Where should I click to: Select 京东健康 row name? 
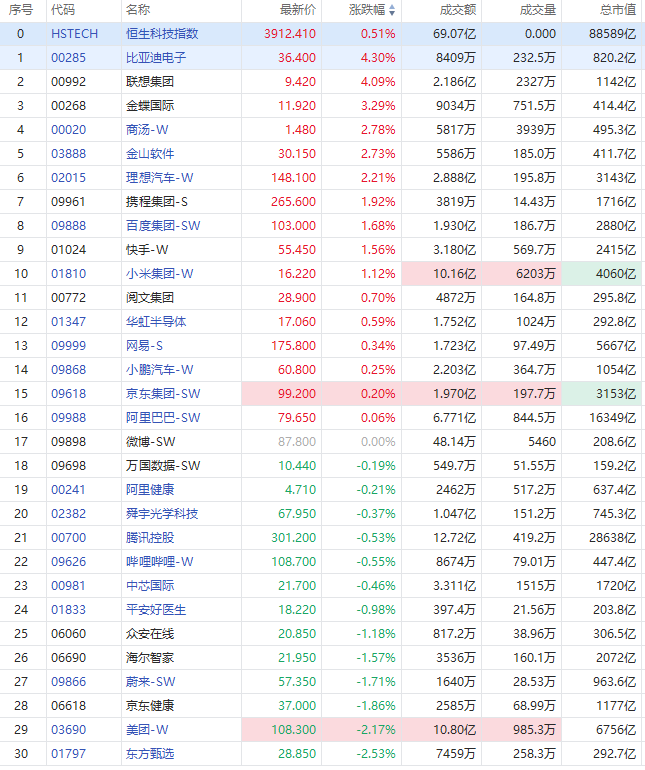pyautogui.click(x=150, y=706)
